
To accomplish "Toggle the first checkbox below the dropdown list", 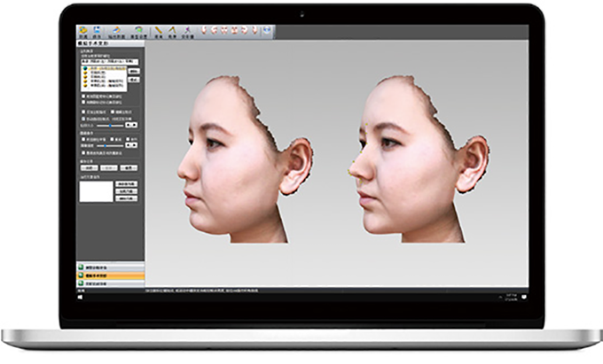I will click(83, 96).
